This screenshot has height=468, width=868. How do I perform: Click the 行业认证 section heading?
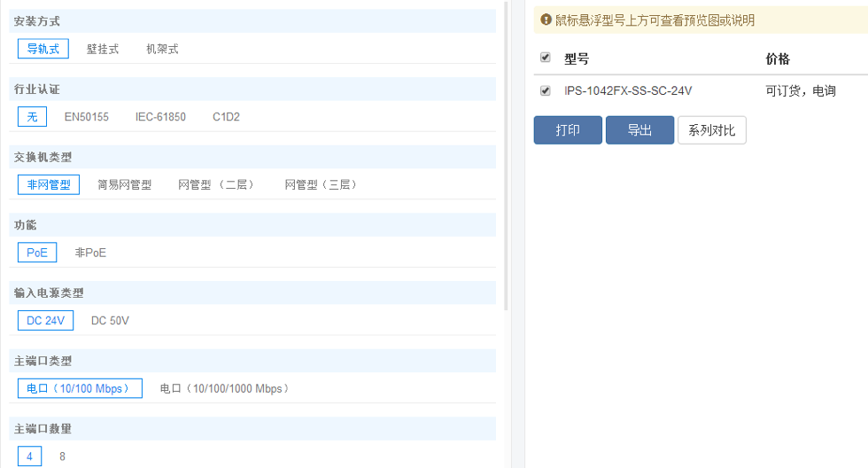click(x=37, y=90)
